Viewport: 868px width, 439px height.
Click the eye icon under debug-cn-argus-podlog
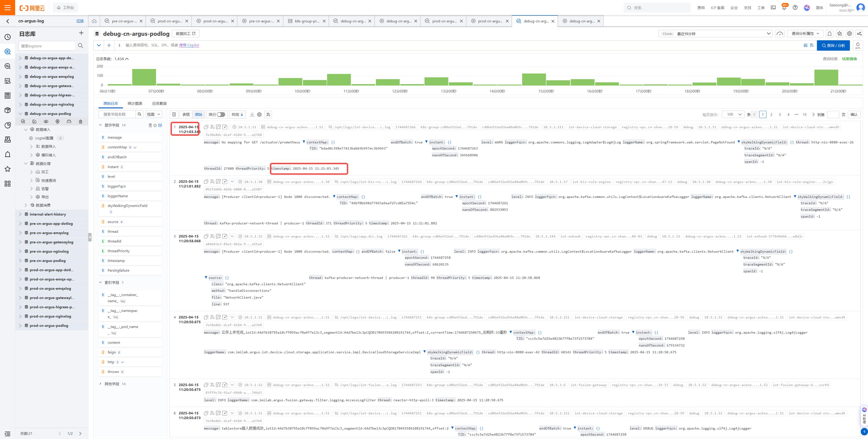46,122
